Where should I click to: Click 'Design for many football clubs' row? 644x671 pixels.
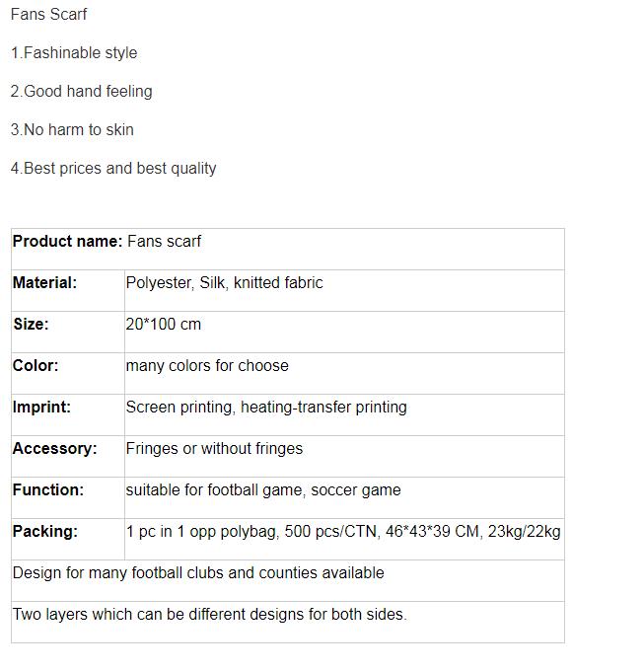288,580
